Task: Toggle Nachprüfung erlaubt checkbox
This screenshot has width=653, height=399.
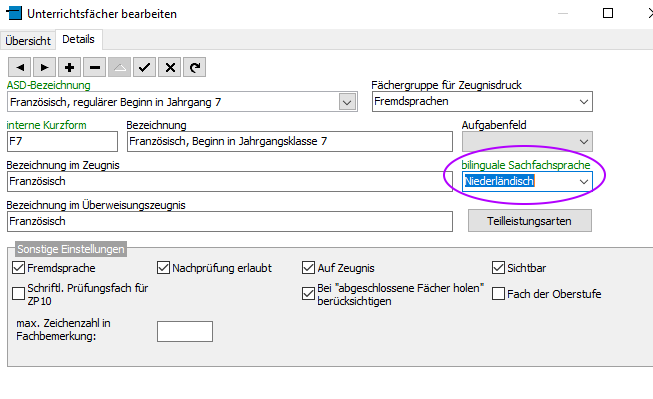Action: point(163,267)
